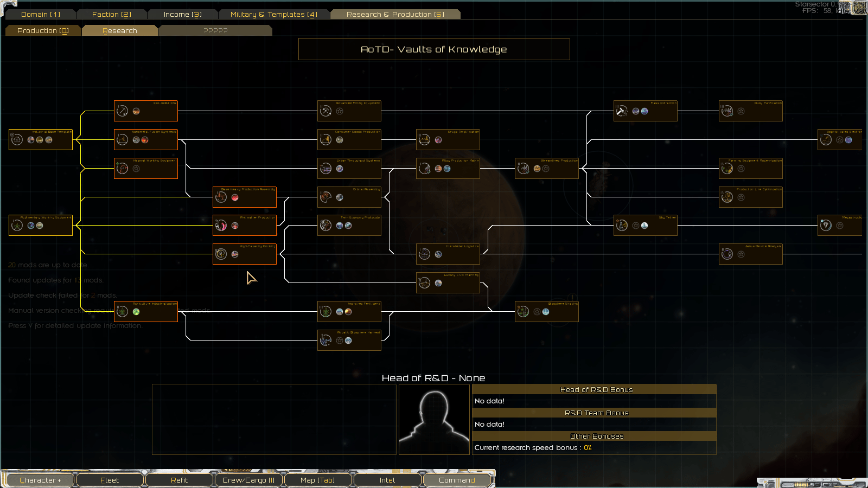Click the Head of R&D portrait

coord(434,419)
